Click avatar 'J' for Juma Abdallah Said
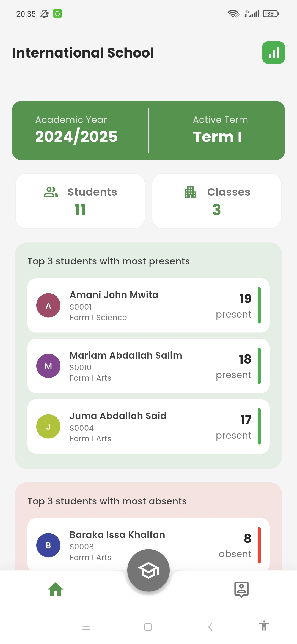Viewport: 297px width, 644px height. [48, 427]
